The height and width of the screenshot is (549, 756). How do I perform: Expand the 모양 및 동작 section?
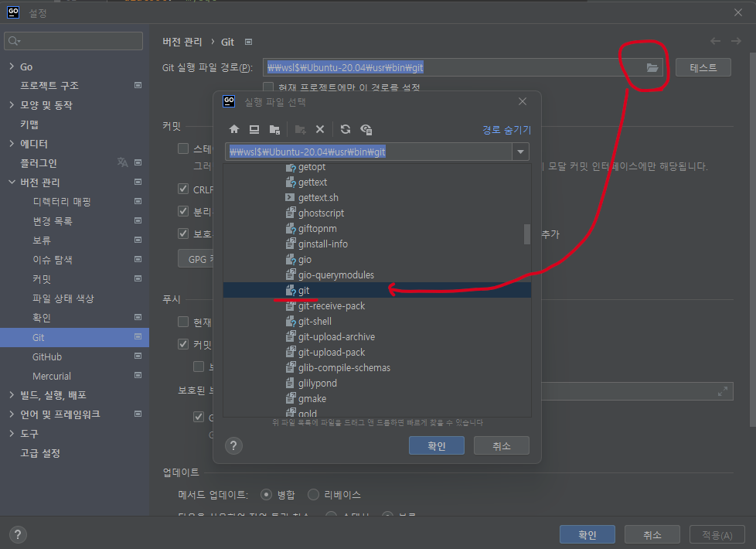coord(12,104)
